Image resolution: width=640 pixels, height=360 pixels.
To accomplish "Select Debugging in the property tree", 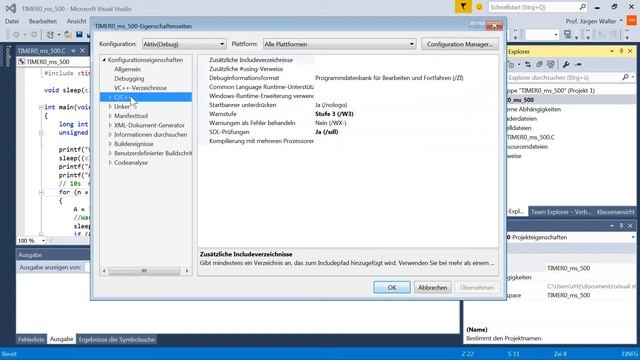I will point(129,79).
